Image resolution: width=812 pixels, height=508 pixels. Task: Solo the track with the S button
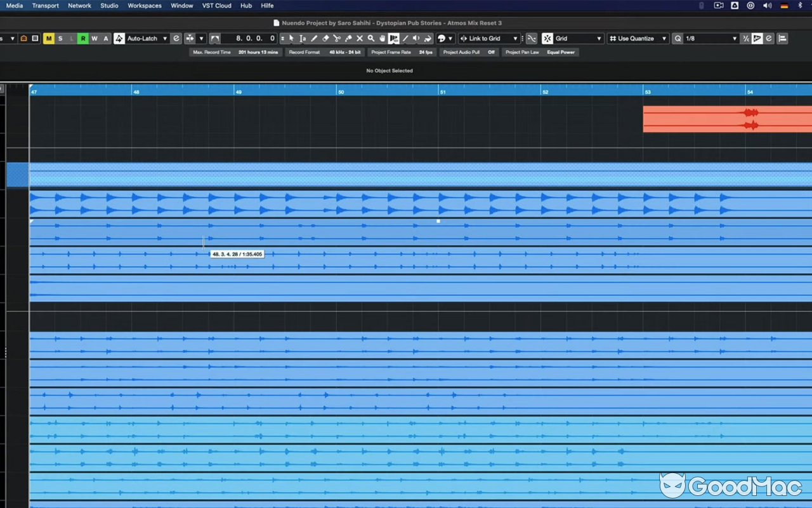click(60, 38)
